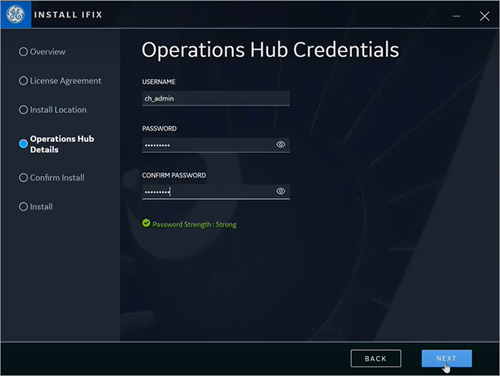The width and height of the screenshot is (500, 376).
Task: Select the Overview step
Action: 42,52
